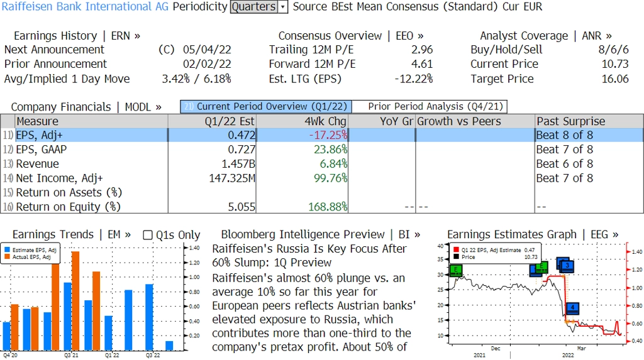This screenshot has width=644, height=360.
Task: Select the EPS, Adj+ row
Action: coord(322,135)
